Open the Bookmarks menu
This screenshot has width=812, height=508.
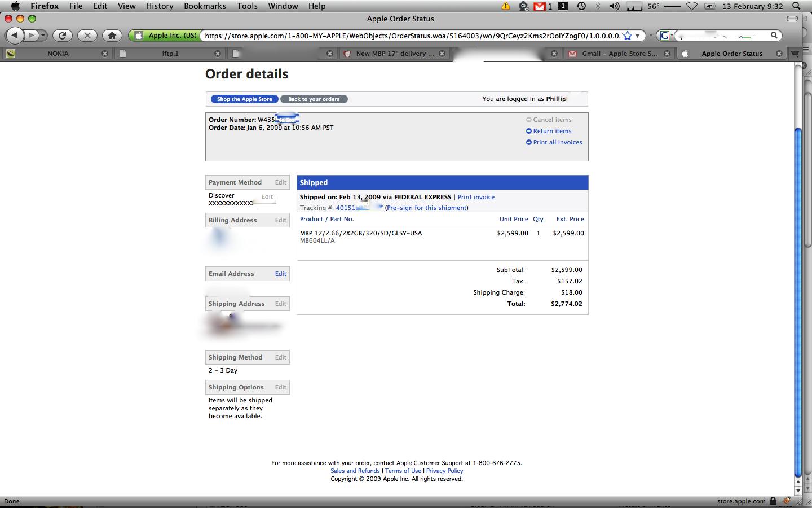(205, 6)
